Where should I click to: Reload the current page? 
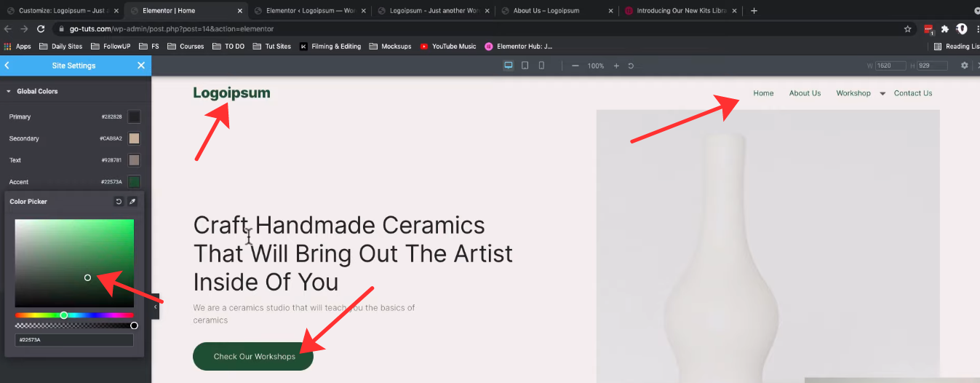[41, 29]
